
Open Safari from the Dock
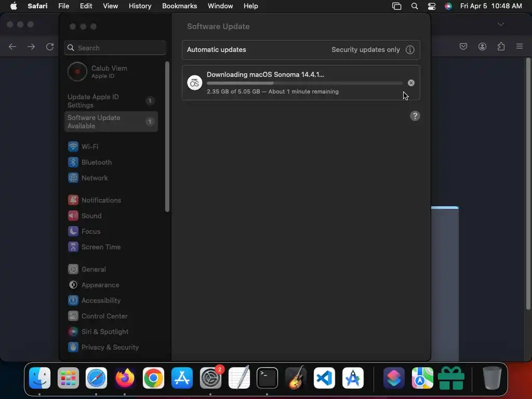tap(96, 378)
